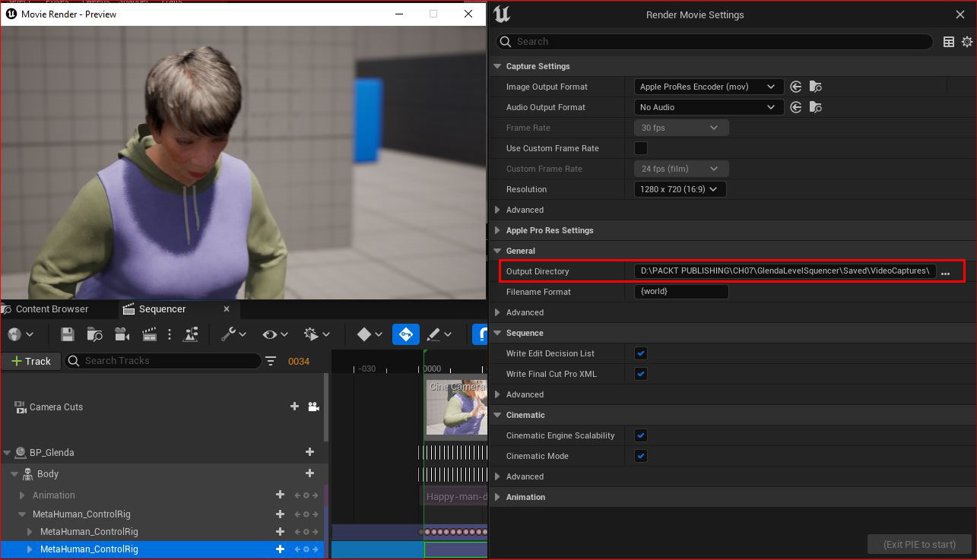Click the clapperboard render movie icon
977x560 pixels.
[150, 334]
